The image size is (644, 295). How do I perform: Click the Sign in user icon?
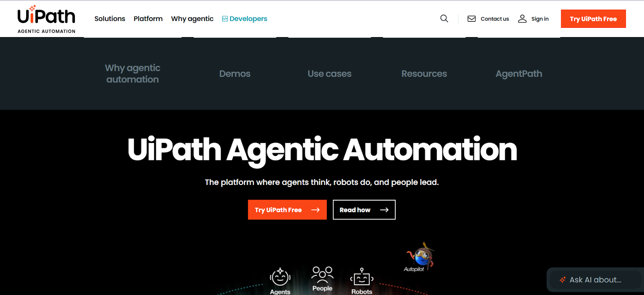522,19
